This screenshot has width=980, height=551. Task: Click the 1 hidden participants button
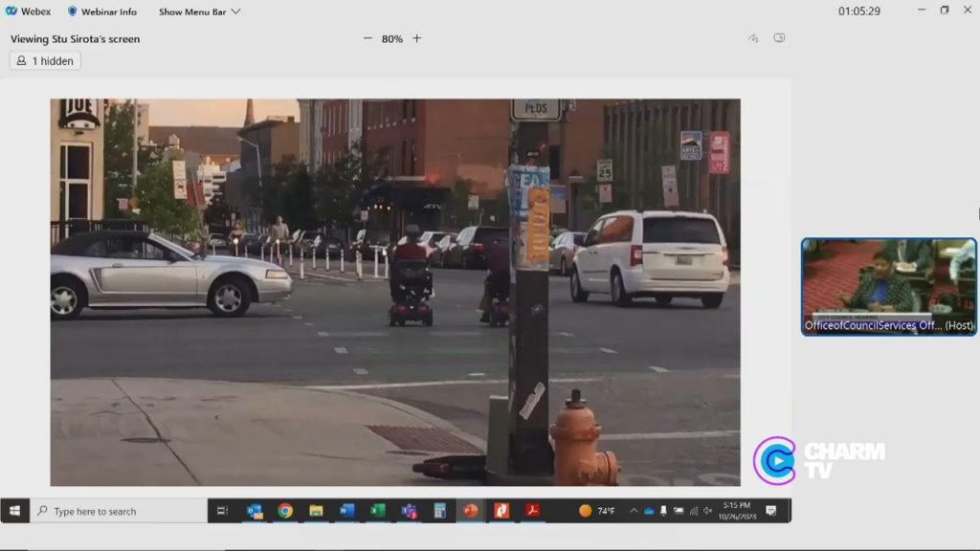tap(45, 60)
